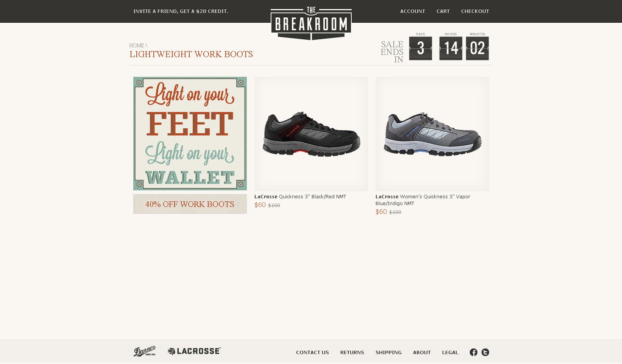Click The Breakroom logo at the top
This screenshot has height=364, width=622.
(x=311, y=23)
